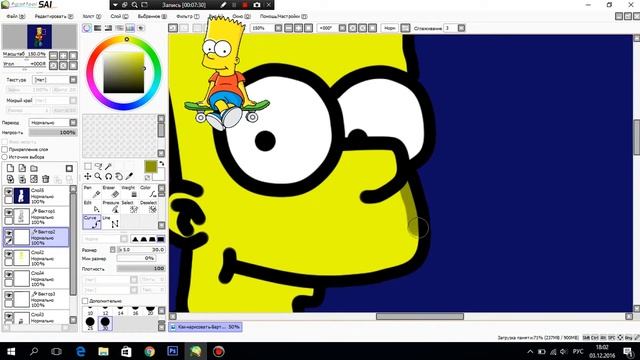Choose the magic wand tool
The width and height of the screenshot is (640, 360).
pyautogui.click(x=108, y=166)
